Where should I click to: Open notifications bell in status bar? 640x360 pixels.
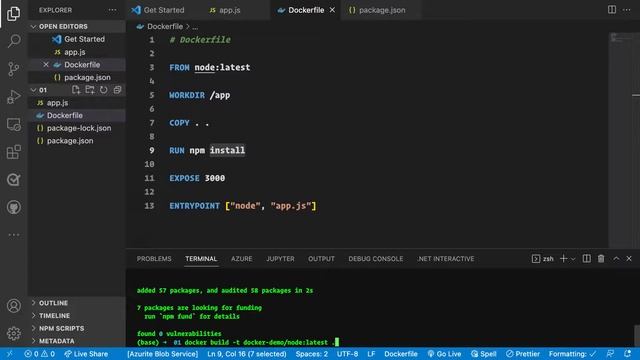pos(627,353)
